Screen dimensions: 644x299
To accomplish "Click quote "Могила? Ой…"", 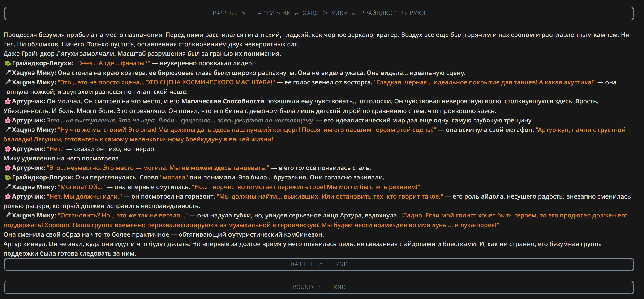I will pos(82,187).
